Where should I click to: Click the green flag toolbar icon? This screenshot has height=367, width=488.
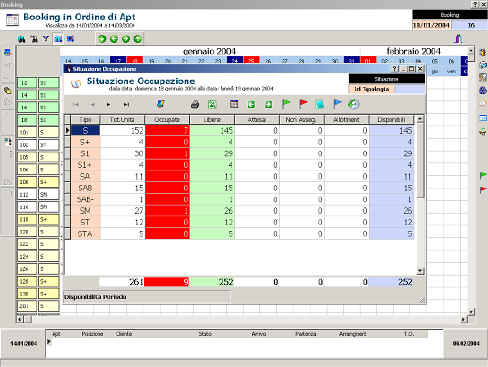point(286,104)
